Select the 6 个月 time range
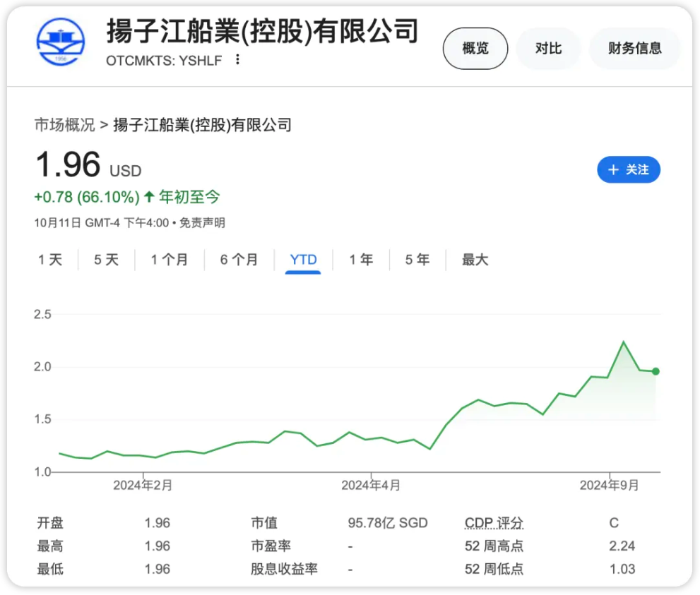The width and height of the screenshot is (700, 595). click(x=239, y=260)
